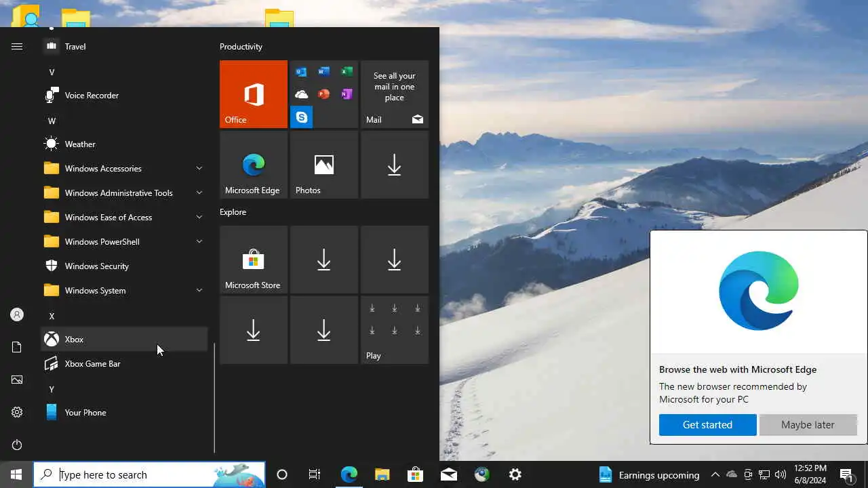This screenshot has width=868, height=488.
Task: Open Pictures icon in Start sidebar
Action: [x=17, y=380]
